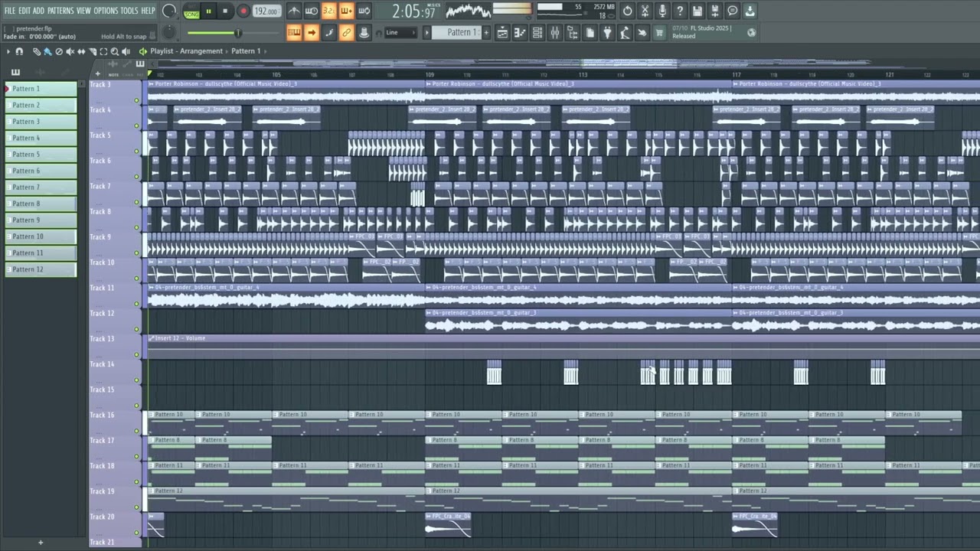980x551 pixels.
Task: Open the OPTIONS menu
Action: pos(106,11)
